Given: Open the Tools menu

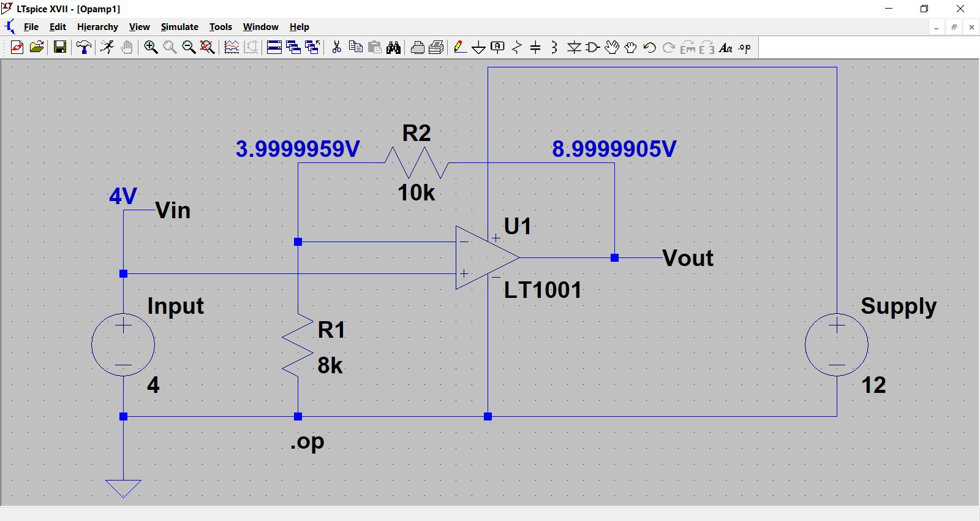Looking at the screenshot, I should click(x=221, y=27).
